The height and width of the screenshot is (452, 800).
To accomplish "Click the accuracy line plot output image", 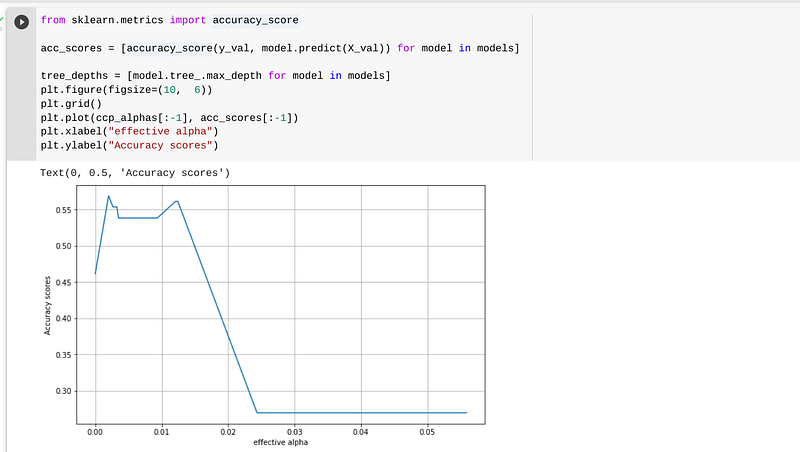I will point(264,316).
